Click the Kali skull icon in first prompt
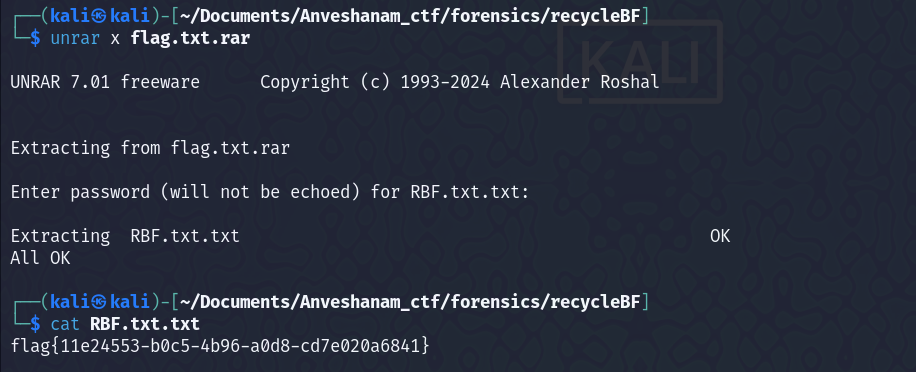 [x=99, y=16]
